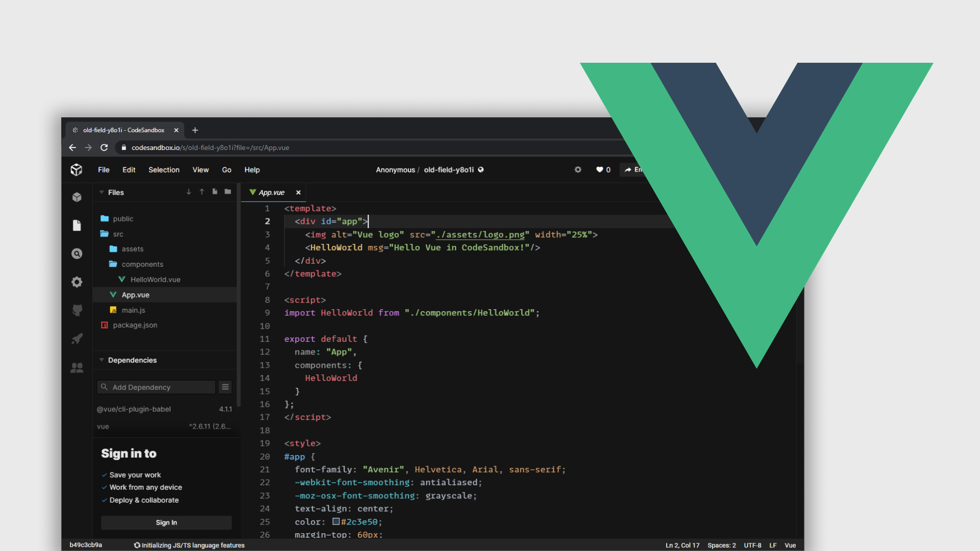Open sandbox configuration with the gear icon
This screenshot has height=551, width=980.
[x=578, y=169]
